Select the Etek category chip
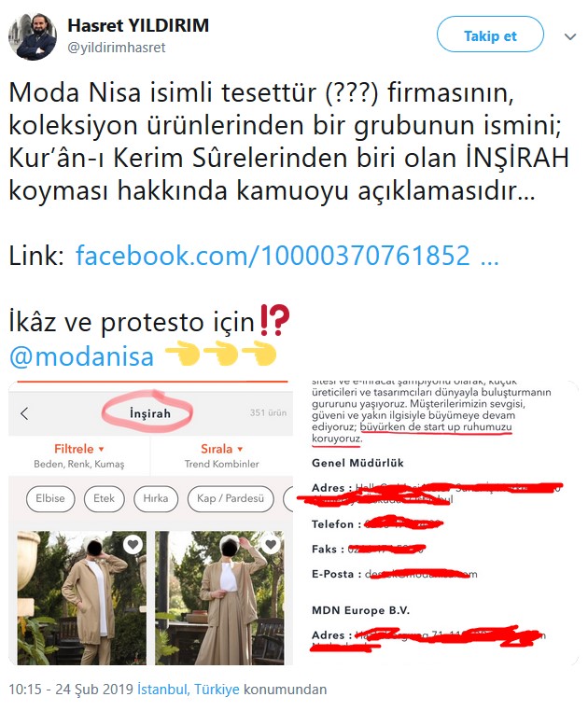588x711 pixels. (104, 498)
